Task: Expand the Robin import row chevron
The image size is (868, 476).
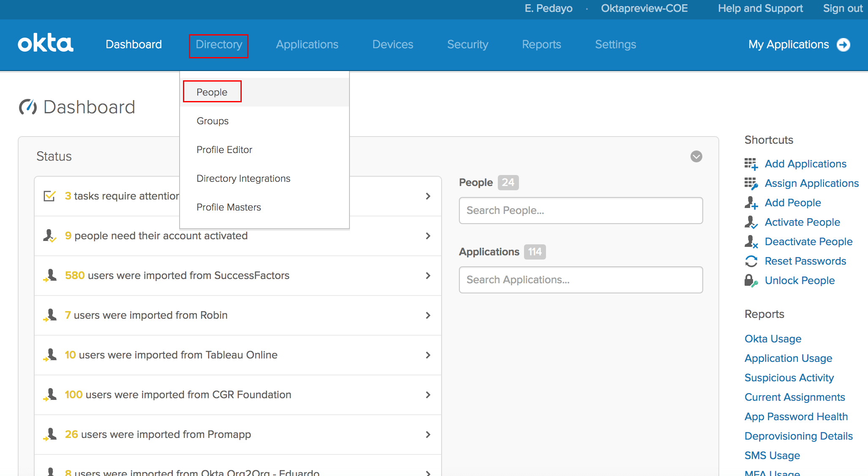Action: click(x=428, y=315)
